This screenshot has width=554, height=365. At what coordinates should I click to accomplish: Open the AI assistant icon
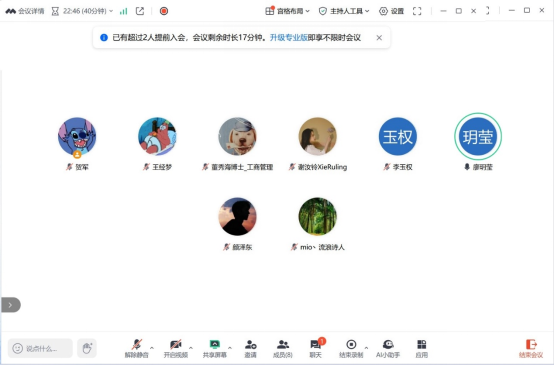coord(388,348)
